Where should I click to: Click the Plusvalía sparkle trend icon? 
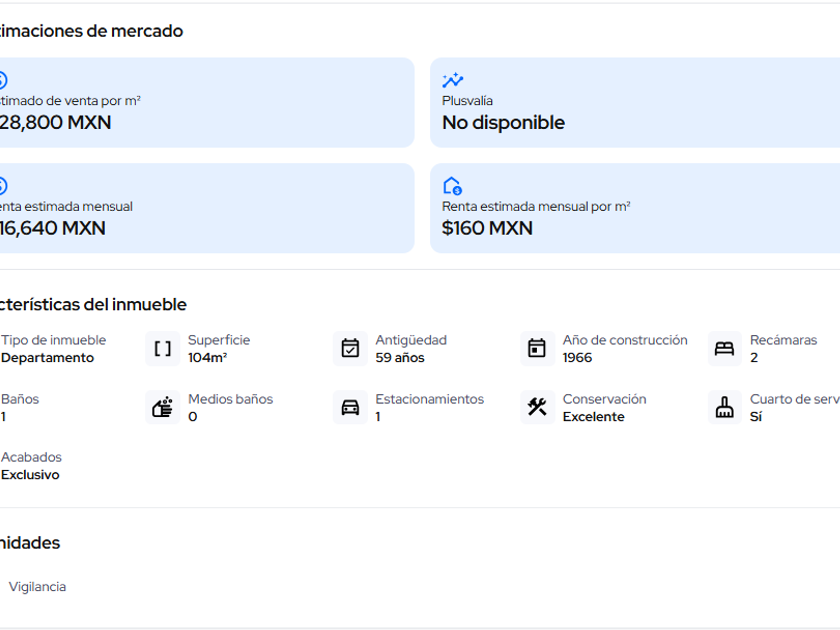[x=453, y=81]
